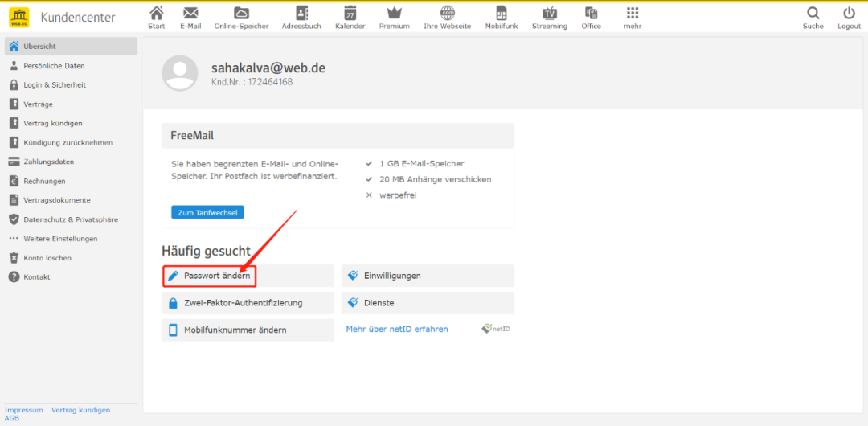Open Kalender icon in top bar
Viewport: 868px width, 426px height.
tap(350, 13)
